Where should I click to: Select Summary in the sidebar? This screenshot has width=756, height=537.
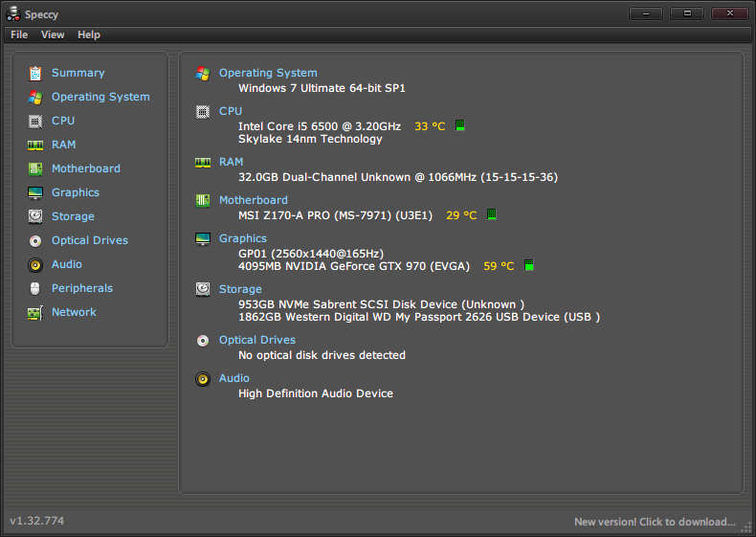pos(78,73)
